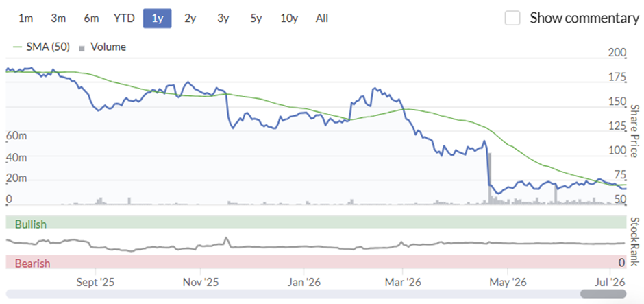Enable the Show commentary checkbox
The height and width of the screenshot is (304, 644).
point(512,18)
